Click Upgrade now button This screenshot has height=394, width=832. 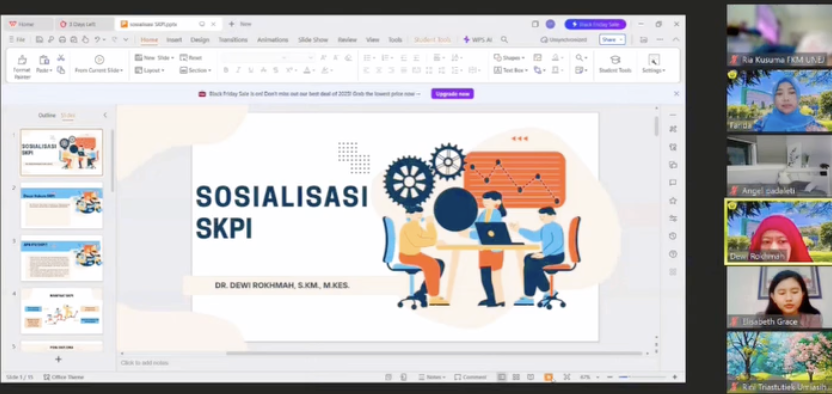point(452,94)
